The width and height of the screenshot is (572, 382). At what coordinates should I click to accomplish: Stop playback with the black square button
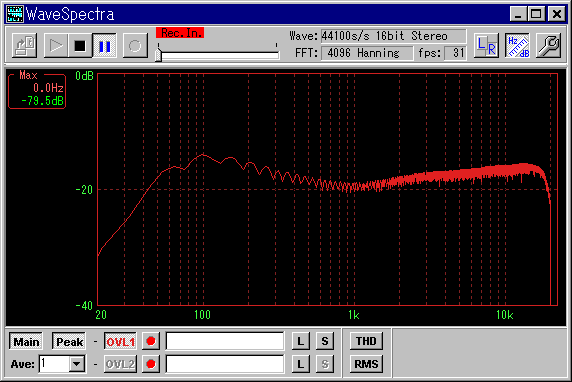(80, 46)
